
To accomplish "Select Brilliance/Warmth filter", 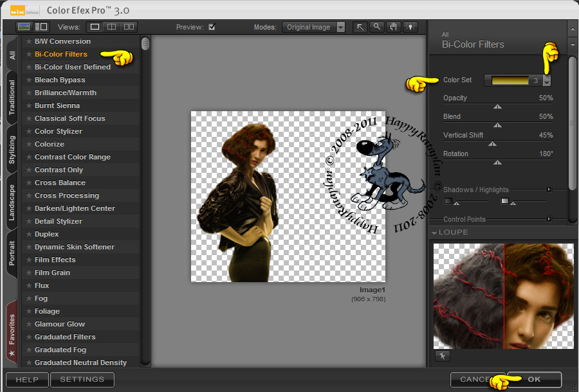I will coord(66,93).
